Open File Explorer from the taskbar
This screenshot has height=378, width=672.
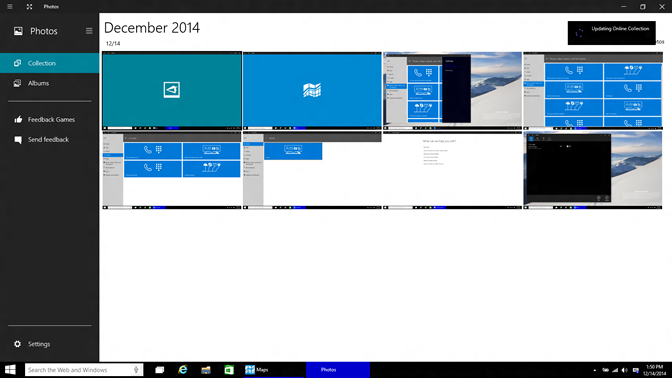point(206,370)
